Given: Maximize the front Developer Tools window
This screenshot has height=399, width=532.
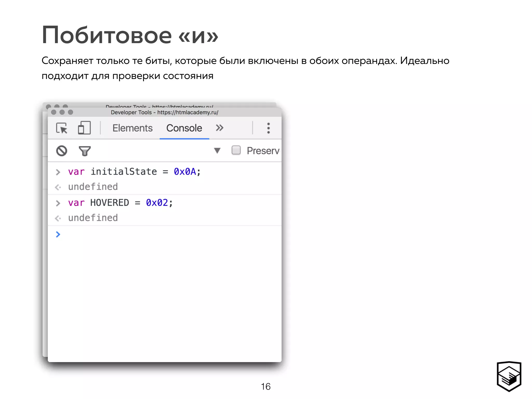Looking at the screenshot, I should pyautogui.click(x=70, y=112).
